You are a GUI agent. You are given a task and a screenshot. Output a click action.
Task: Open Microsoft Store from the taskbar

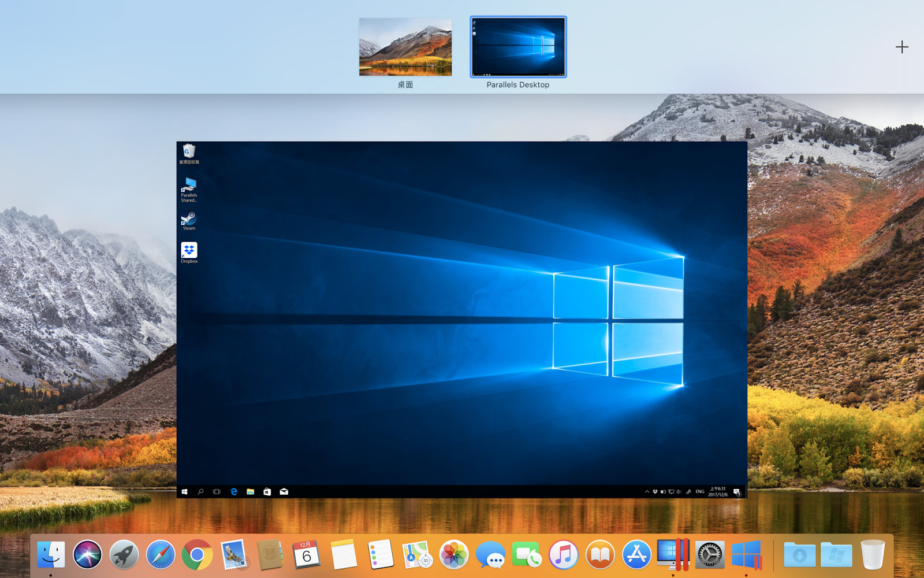(267, 492)
